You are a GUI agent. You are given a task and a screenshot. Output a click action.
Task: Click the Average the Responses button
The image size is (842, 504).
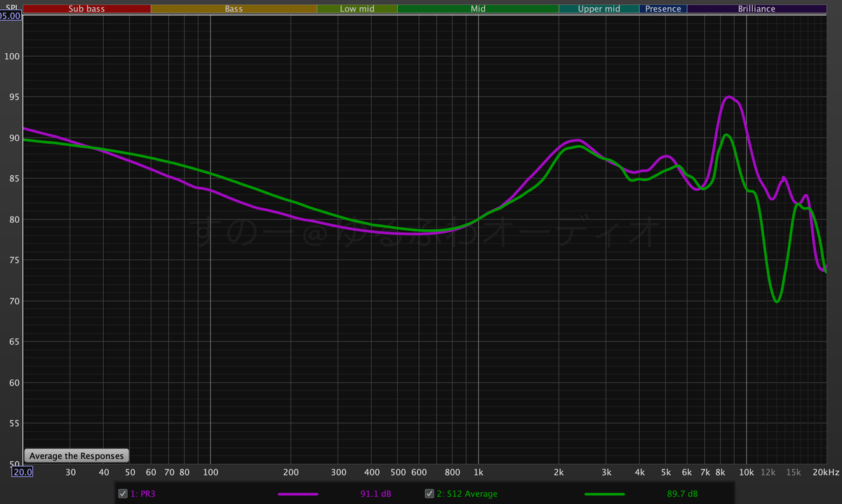coord(76,456)
